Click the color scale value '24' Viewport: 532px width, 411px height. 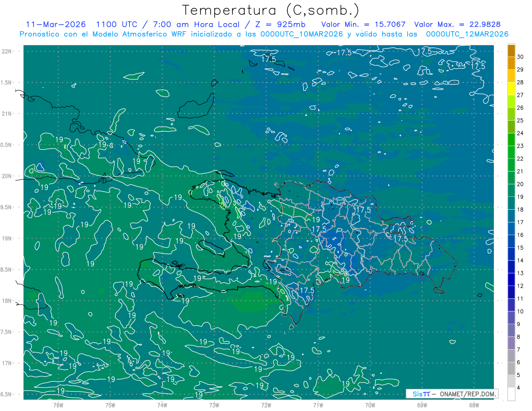[x=520, y=133]
